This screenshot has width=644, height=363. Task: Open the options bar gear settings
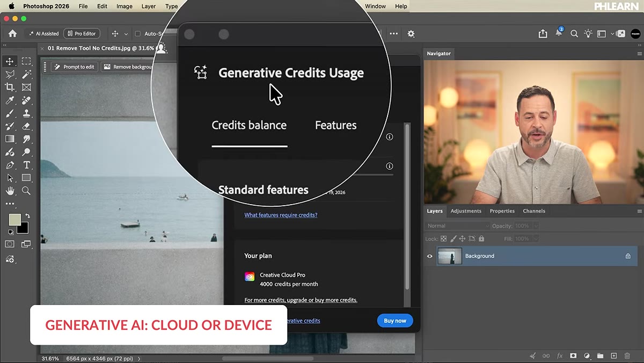click(x=411, y=33)
